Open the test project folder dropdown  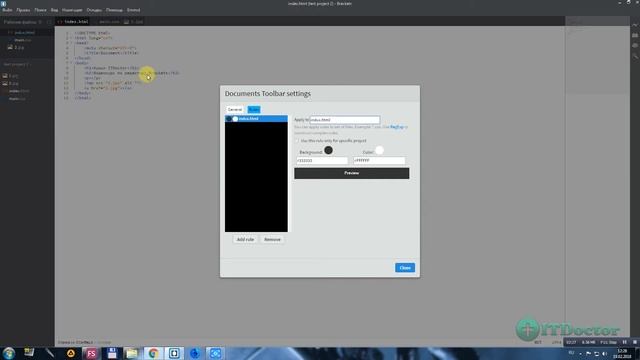pos(17,64)
